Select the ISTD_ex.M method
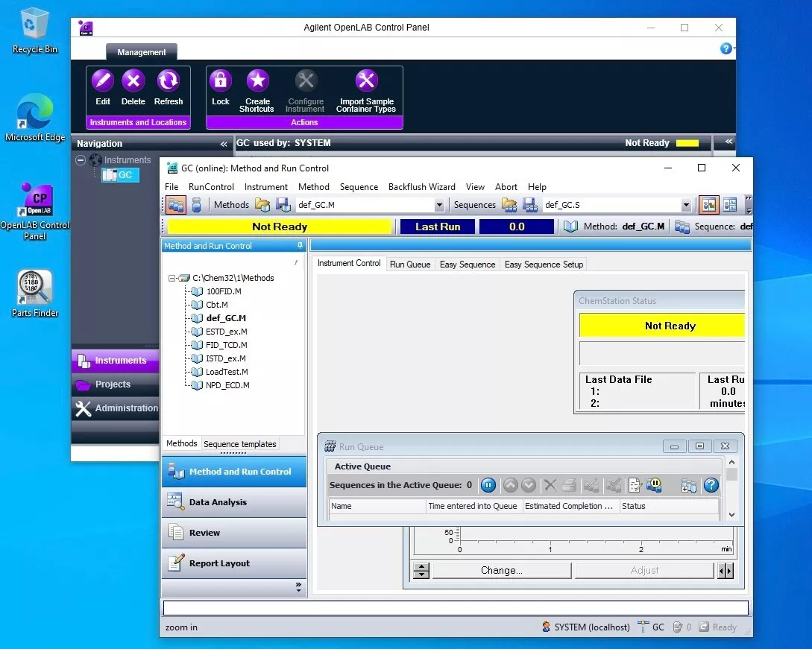812x649 pixels. pyautogui.click(x=226, y=358)
